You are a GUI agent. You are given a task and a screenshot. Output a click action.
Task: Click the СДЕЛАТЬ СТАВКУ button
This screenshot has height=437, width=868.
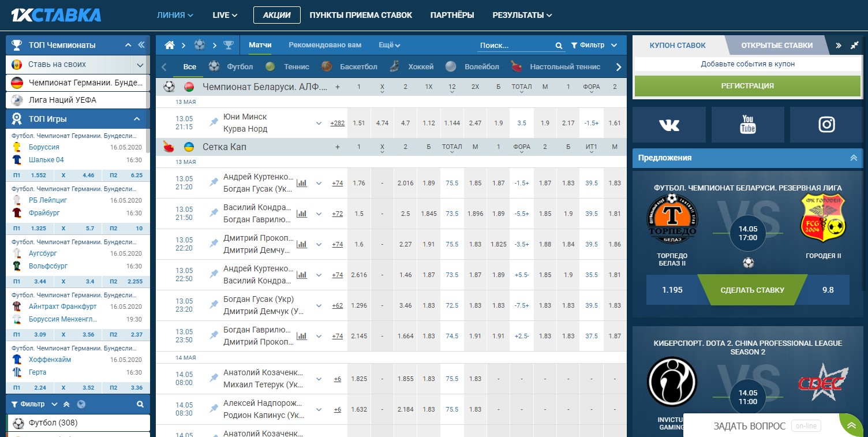click(x=752, y=290)
